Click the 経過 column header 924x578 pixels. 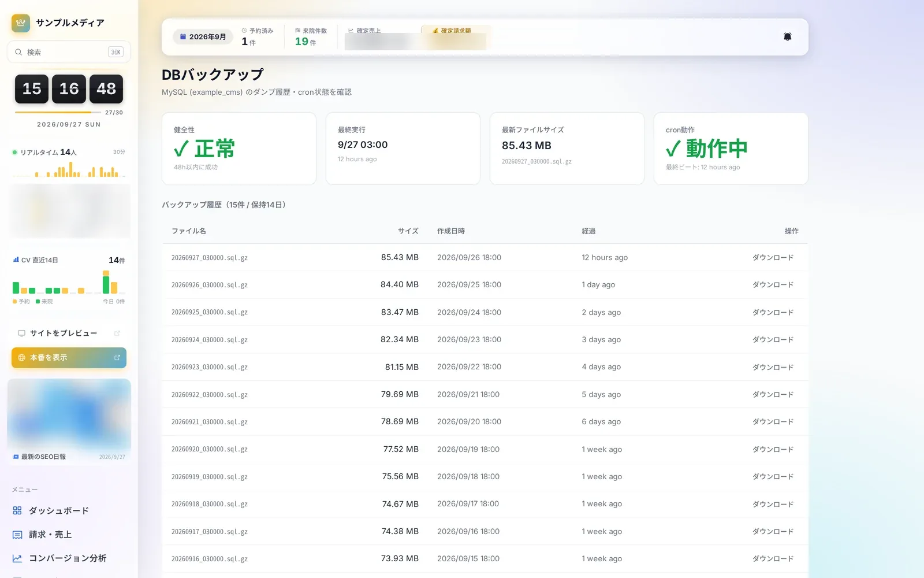[588, 231]
